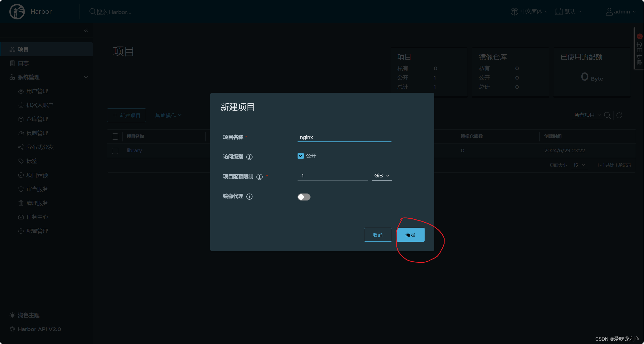Open the library project link

(x=134, y=150)
